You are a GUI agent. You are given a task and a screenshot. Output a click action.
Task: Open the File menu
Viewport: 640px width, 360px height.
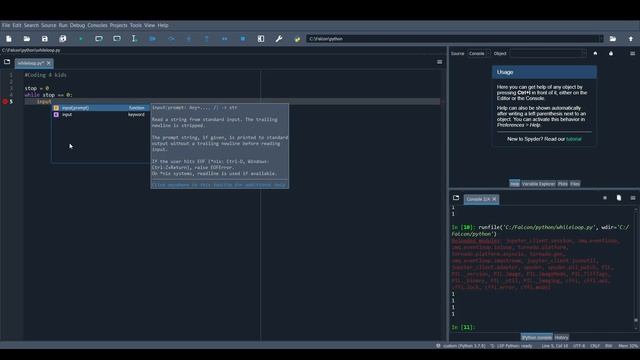[6, 25]
